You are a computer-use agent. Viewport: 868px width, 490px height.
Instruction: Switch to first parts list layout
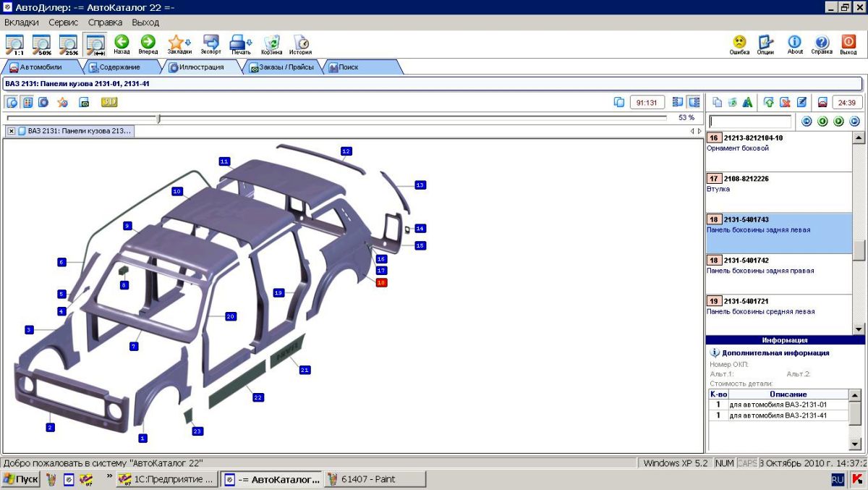tap(678, 102)
